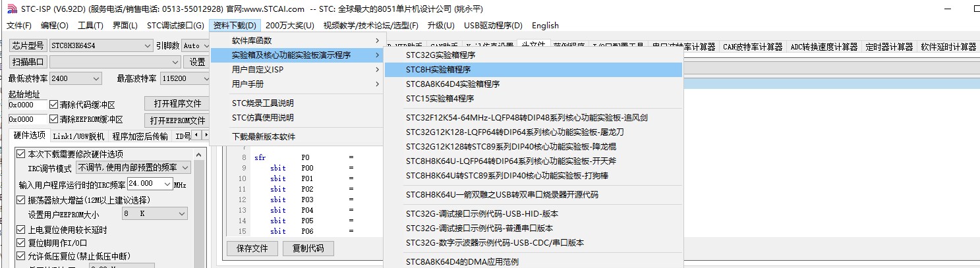
Task: Click the 保存文件 button
Action: pyautogui.click(x=252, y=248)
